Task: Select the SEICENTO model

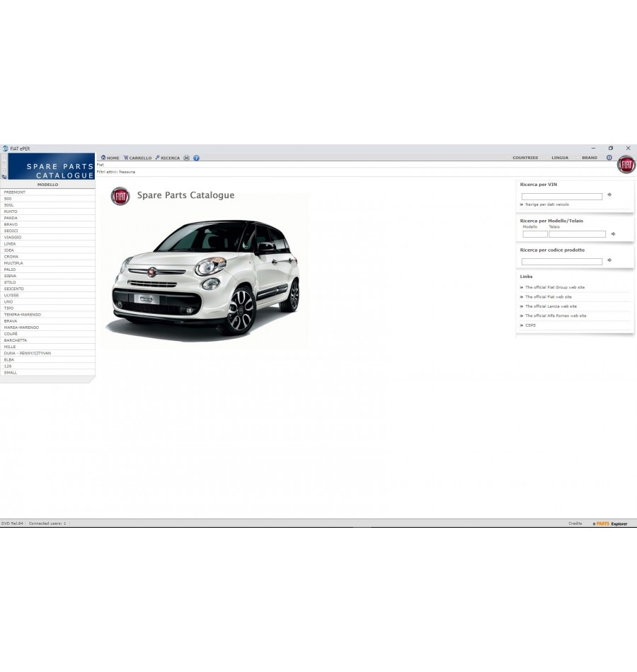Action: click(x=47, y=289)
